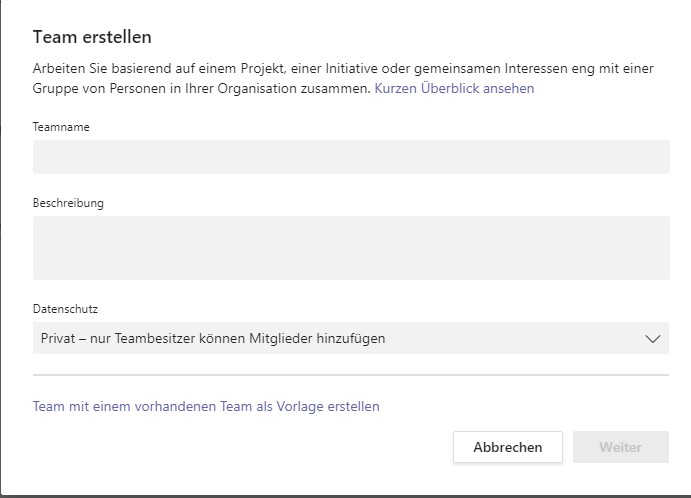Open the 'Kurzen Überblick ansehen' link
This screenshot has width=691, height=498.
click(454, 88)
